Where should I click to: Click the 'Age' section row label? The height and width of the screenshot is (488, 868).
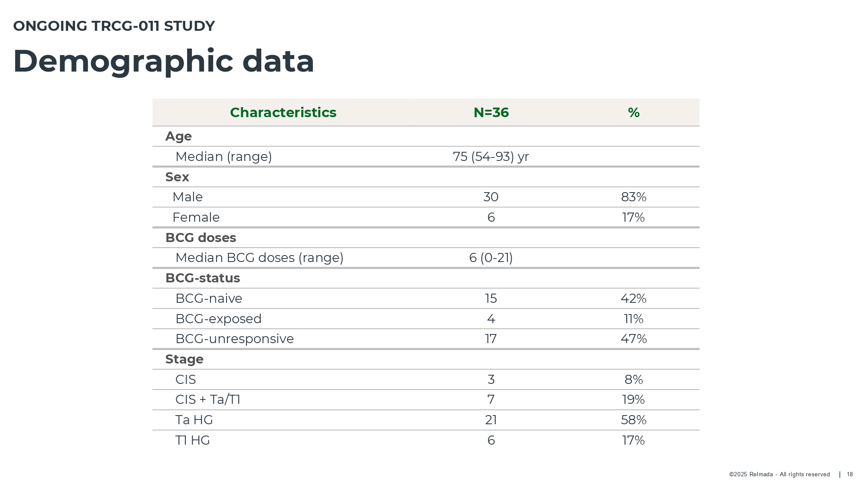click(x=178, y=136)
